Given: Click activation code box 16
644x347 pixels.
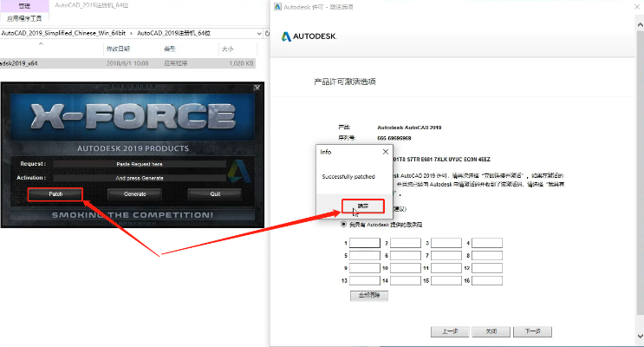Looking at the screenshot, I should [x=487, y=280].
